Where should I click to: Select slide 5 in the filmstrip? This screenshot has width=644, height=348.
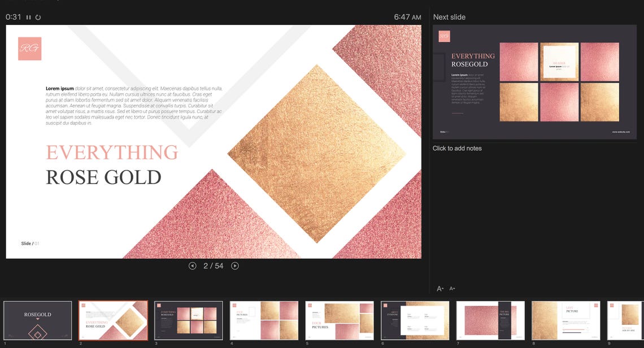click(339, 320)
